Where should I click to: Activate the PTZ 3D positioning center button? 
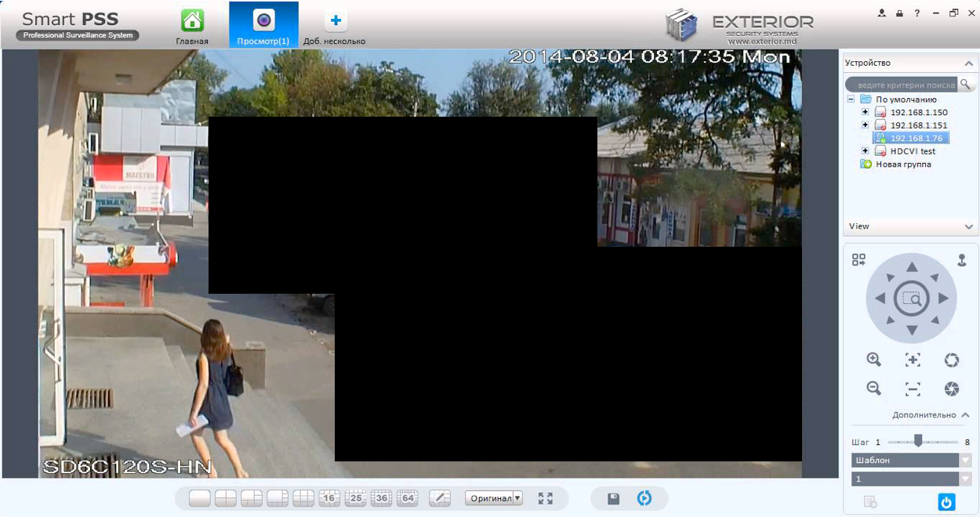pyautogui.click(x=912, y=298)
